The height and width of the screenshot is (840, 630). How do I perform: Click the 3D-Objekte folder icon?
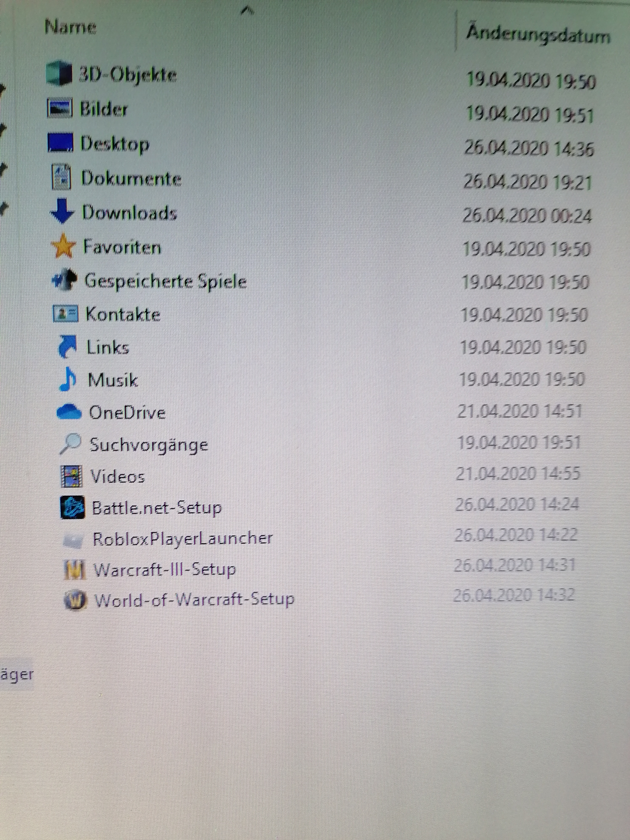coord(59,73)
